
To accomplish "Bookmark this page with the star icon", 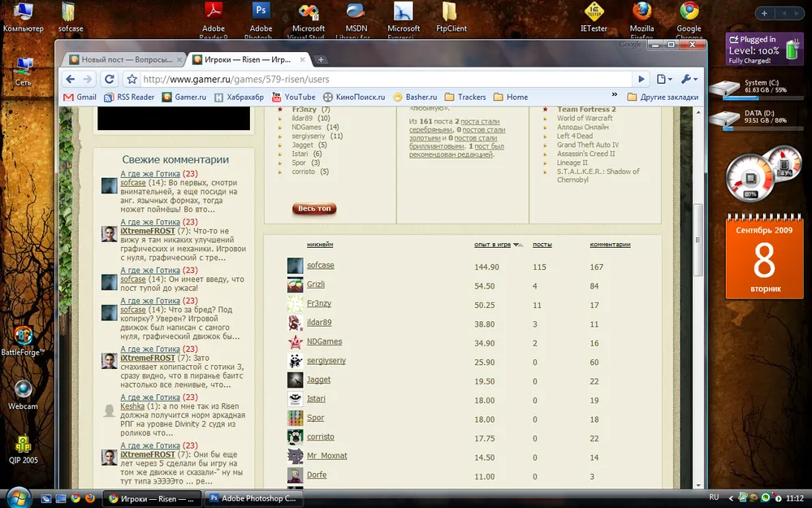I will [132, 79].
